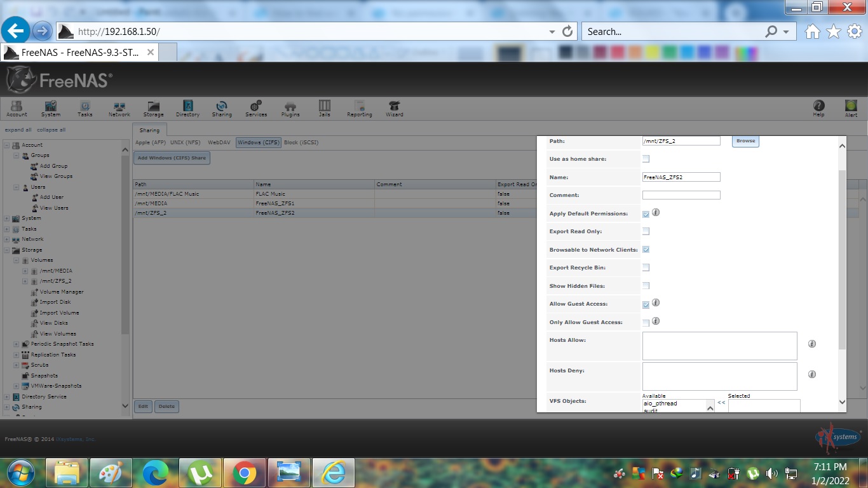
Task: Collapse the Account tree node
Action: click(x=7, y=145)
